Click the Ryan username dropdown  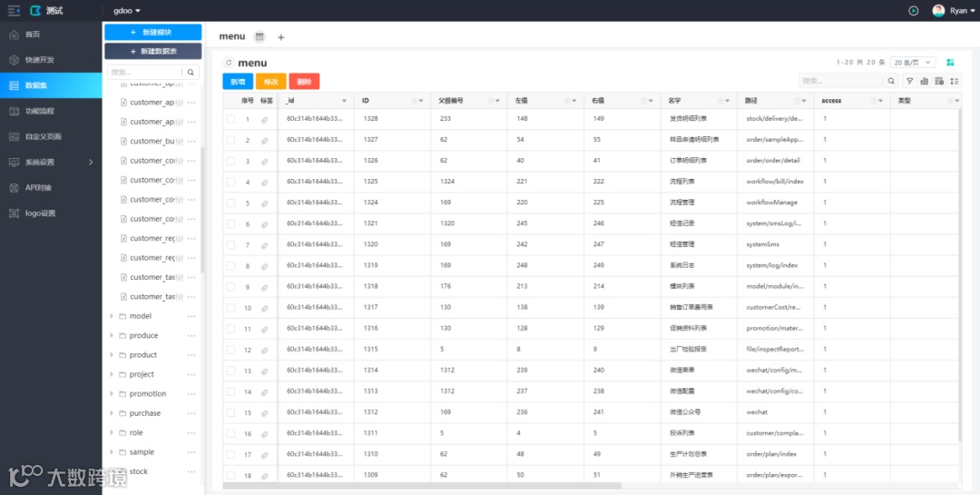[x=962, y=11]
